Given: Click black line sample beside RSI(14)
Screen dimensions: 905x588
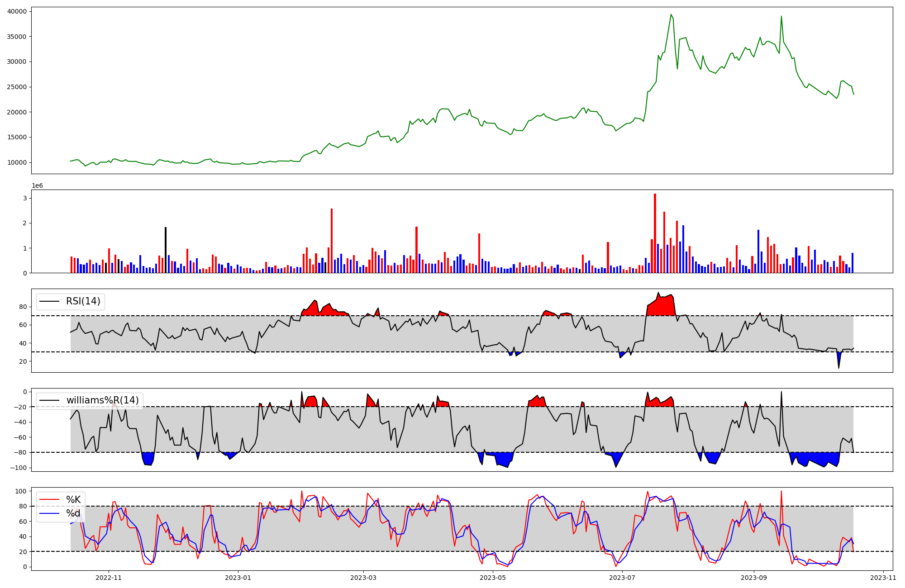Looking at the screenshot, I should point(49,301).
